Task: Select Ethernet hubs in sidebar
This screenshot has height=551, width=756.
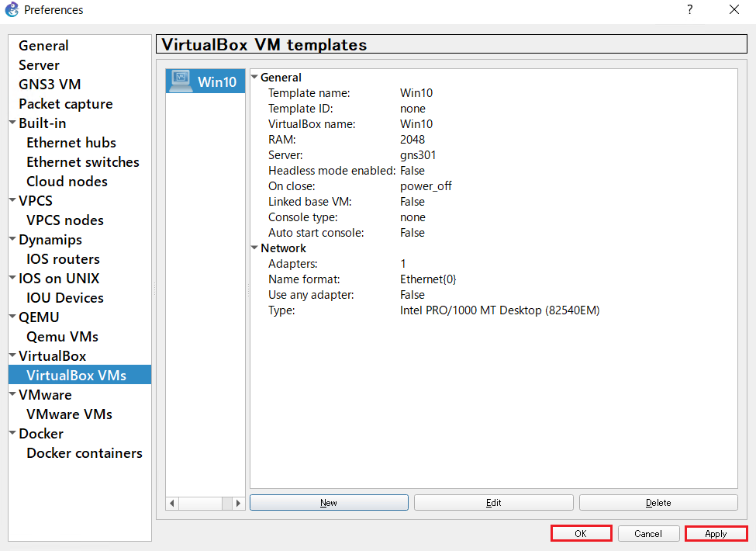Action: click(71, 142)
